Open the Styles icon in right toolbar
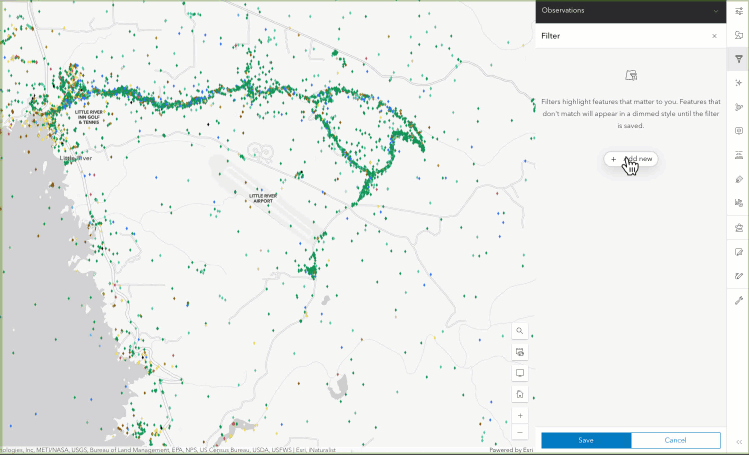The height and width of the screenshot is (455, 749). pyautogui.click(x=738, y=35)
